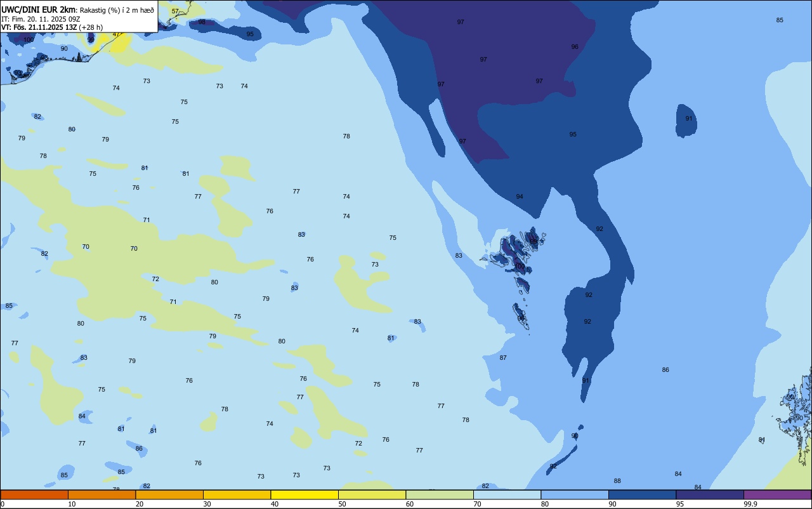The image size is (812, 509).
Task: Pick the 0–10 dark orange legend swatch
Action: coord(34,494)
